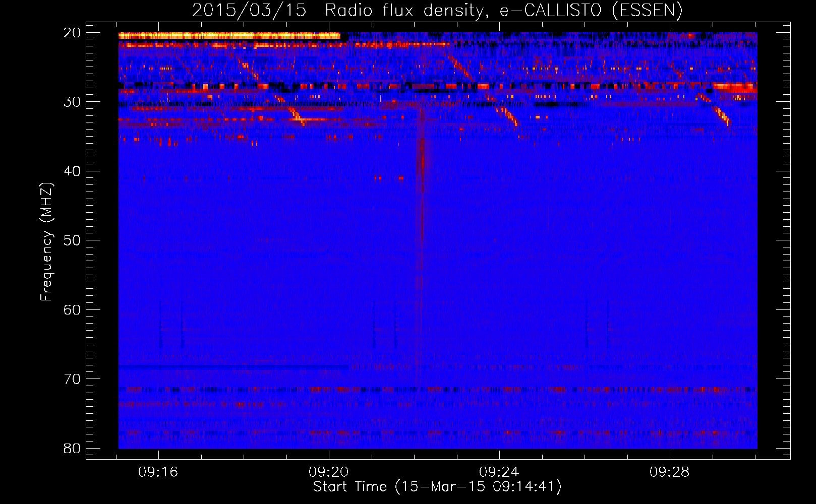Click the date 2015/03/15 in title

[x=249, y=10]
